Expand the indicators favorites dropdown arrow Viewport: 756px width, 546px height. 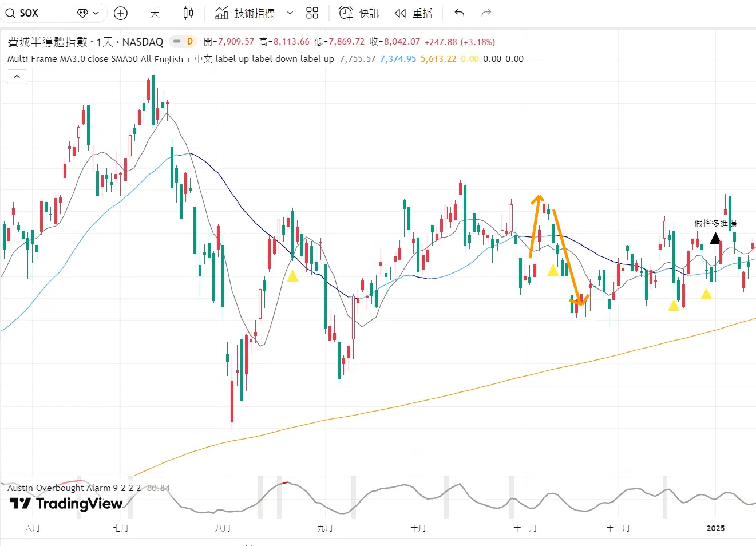click(290, 13)
